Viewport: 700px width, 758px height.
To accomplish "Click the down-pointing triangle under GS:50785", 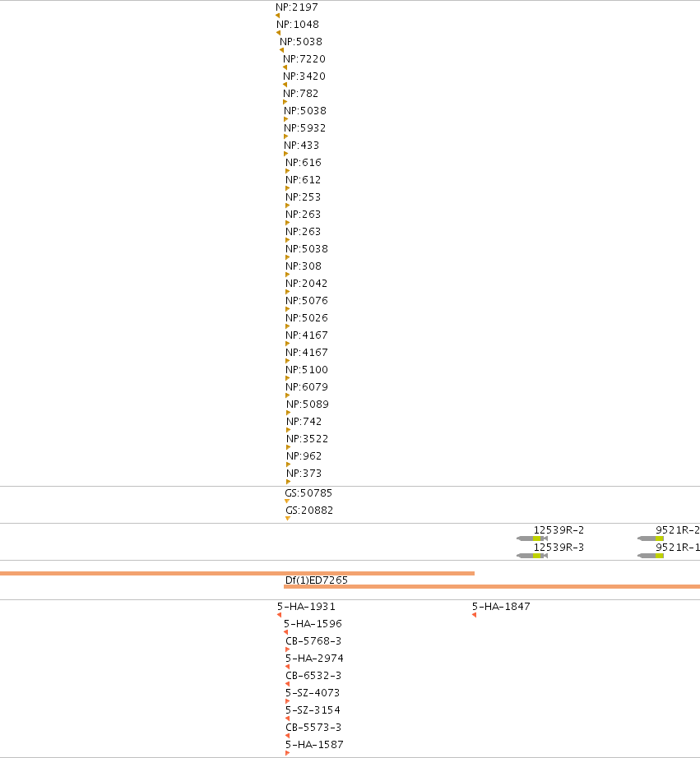I will pyautogui.click(x=287, y=501).
